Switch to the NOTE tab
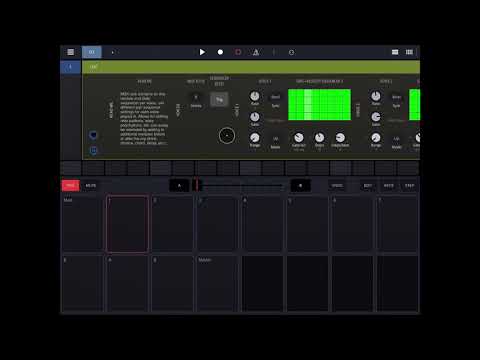 point(389,186)
